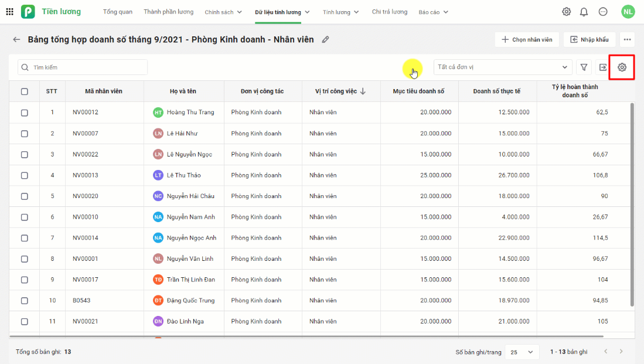Open the app grid launcher icon
Image resolution: width=644 pixels, height=364 pixels.
coord(9,12)
